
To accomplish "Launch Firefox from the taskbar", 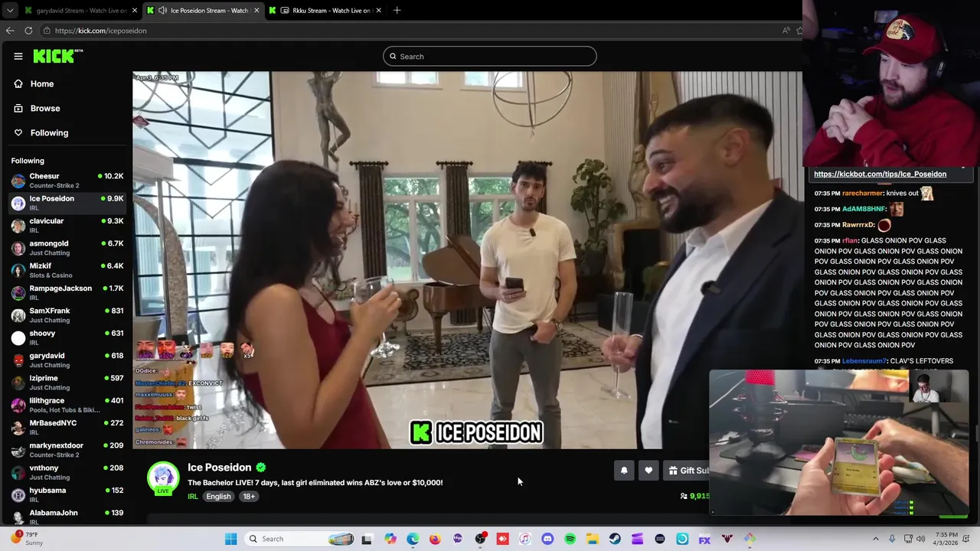I will tap(435, 539).
